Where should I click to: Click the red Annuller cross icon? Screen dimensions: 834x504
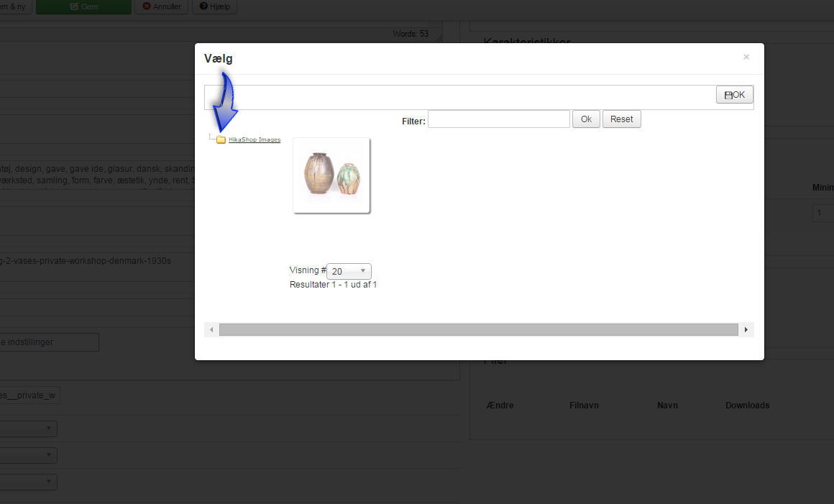[146, 6]
